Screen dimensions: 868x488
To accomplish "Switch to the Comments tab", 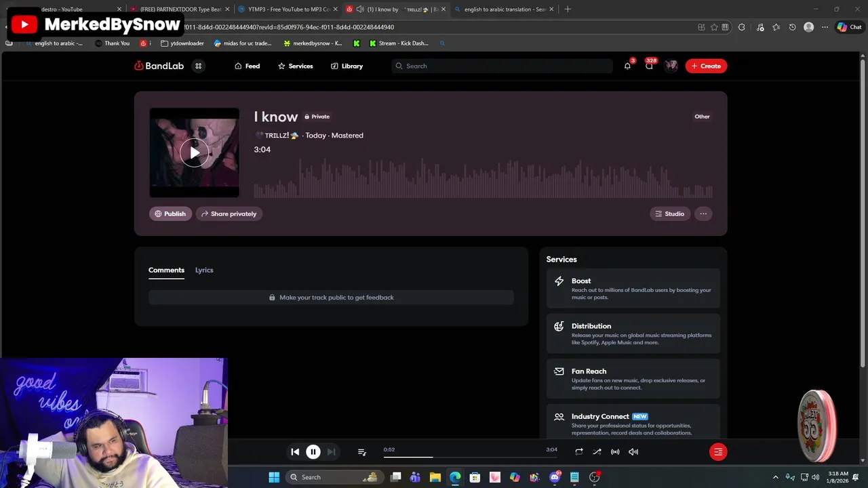I will 166,270.
